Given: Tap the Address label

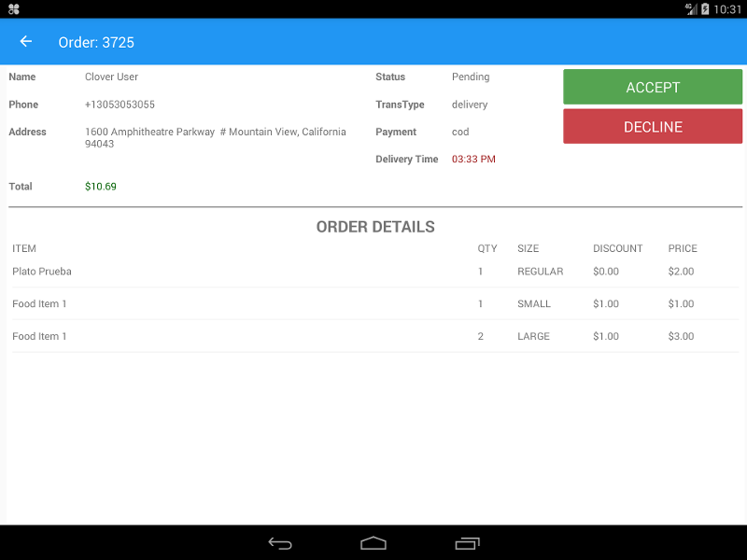Looking at the screenshot, I should 28,132.
